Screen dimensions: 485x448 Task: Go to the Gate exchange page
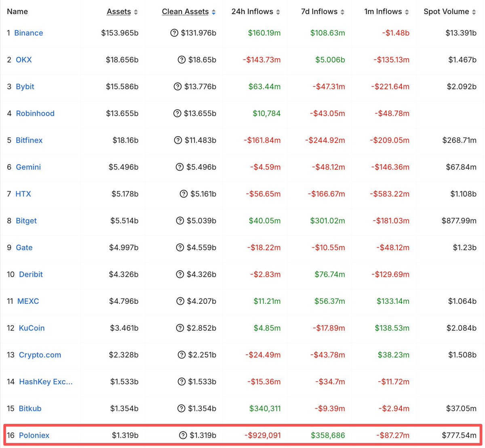pos(24,248)
